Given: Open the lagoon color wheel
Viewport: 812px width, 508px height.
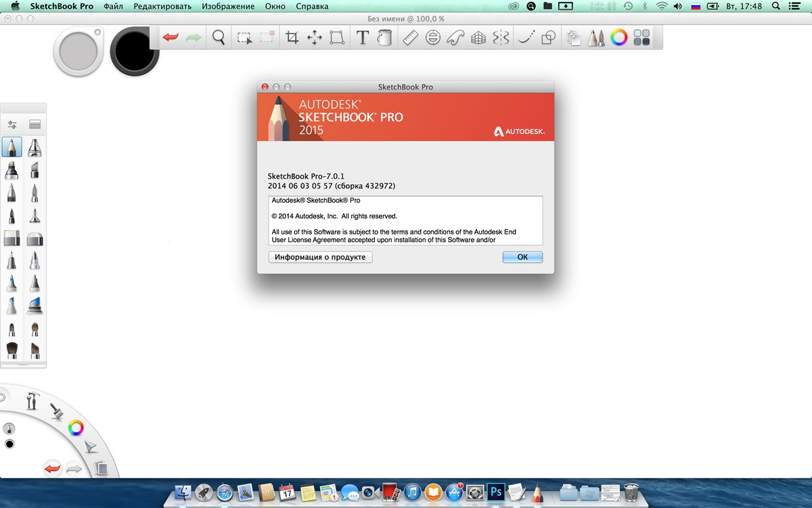Looking at the screenshot, I should click(x=76, y=427).
